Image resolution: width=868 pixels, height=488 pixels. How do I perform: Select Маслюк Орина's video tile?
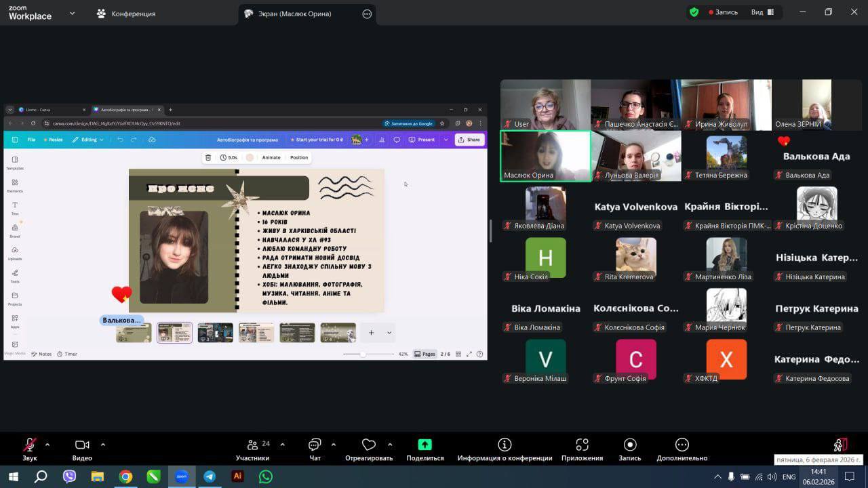click(545, 155)
